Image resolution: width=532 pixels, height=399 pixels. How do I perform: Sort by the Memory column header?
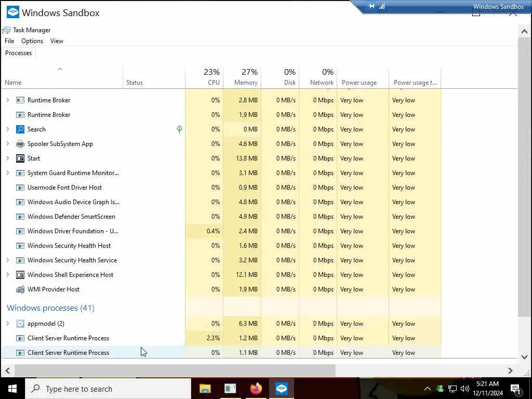242,78
